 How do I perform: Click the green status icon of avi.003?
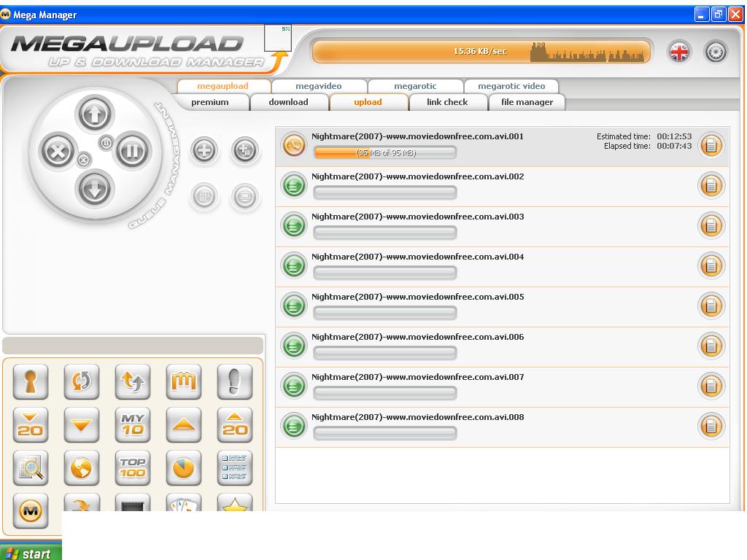pos(294,225)
